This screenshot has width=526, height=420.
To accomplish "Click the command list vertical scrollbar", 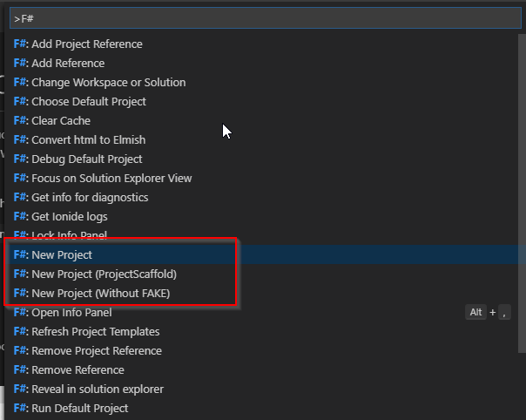I will pyautogui.click(x=522, y=193).
